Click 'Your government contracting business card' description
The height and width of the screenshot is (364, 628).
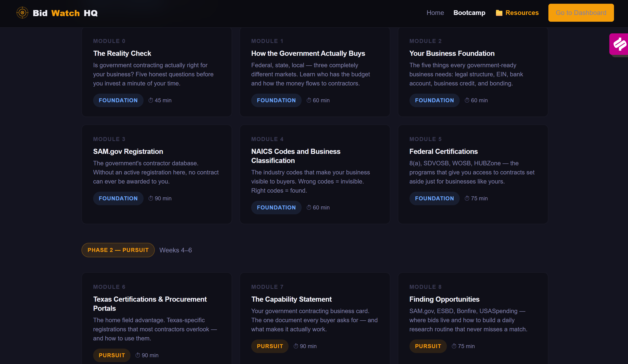tap(314, 320)
